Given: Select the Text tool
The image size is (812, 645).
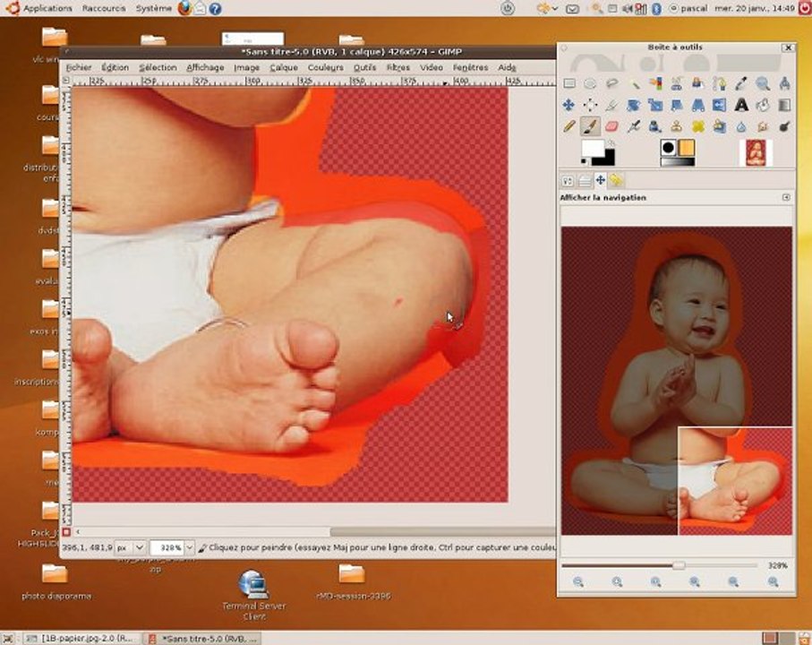Looking at the screenshot, I should coord(741,105).
